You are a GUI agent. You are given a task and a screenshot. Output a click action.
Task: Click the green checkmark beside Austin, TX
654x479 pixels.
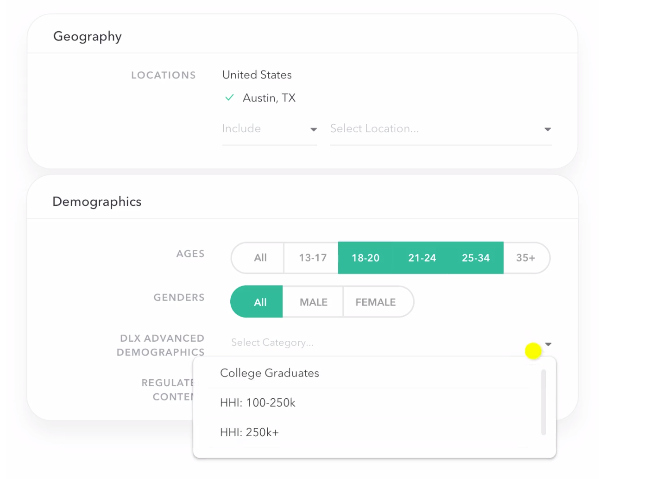pyautogui.click(x=229, y=98)
